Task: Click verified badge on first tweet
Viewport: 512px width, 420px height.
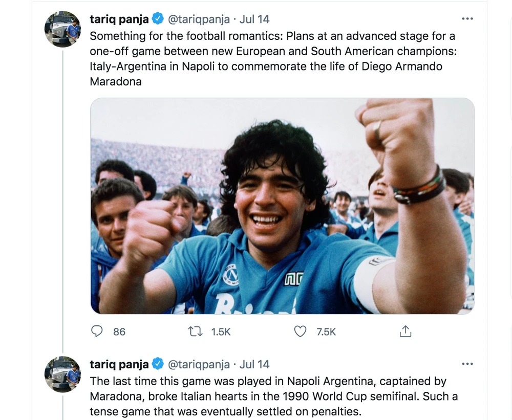Action: coord(158,19)
